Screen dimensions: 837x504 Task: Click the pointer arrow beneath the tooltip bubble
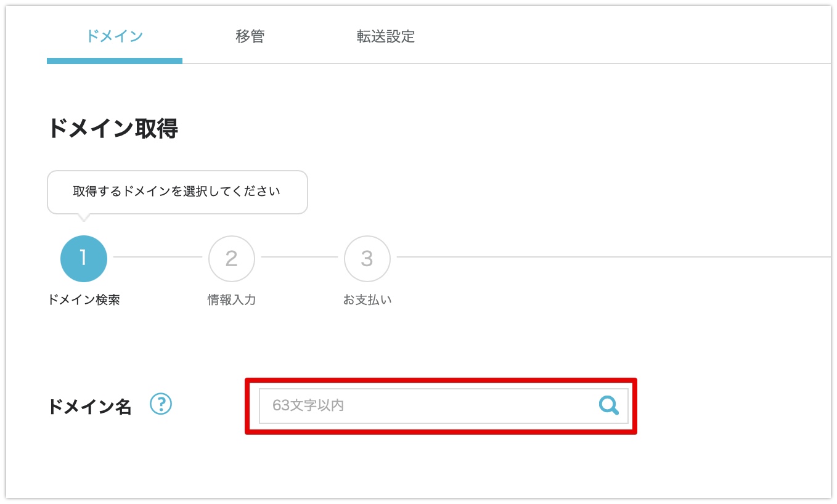tap(84, 217)
